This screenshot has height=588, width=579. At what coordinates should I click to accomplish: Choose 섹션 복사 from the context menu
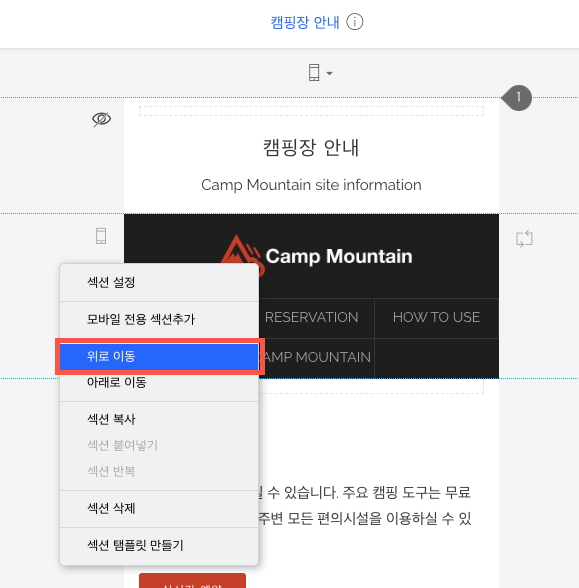pos(159,419)
